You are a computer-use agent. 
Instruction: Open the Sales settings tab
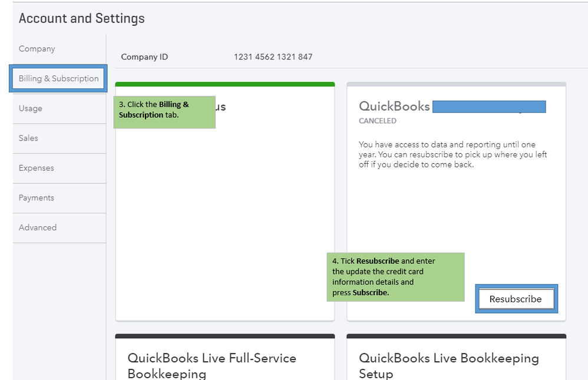click(x=28, y=138)
